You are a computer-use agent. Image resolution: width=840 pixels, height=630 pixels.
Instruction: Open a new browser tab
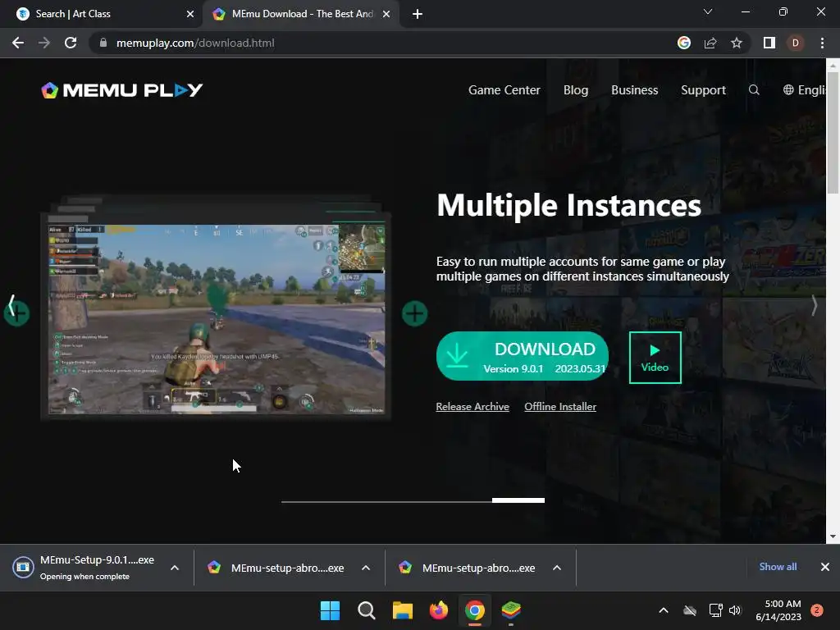pyautogui.click(x=418, y=15)
